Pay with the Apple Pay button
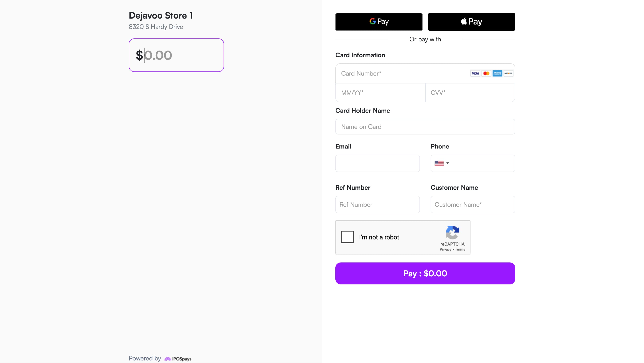Image resolution: width=644 pixels, height=363 pixels. click(x=471, y=22)
